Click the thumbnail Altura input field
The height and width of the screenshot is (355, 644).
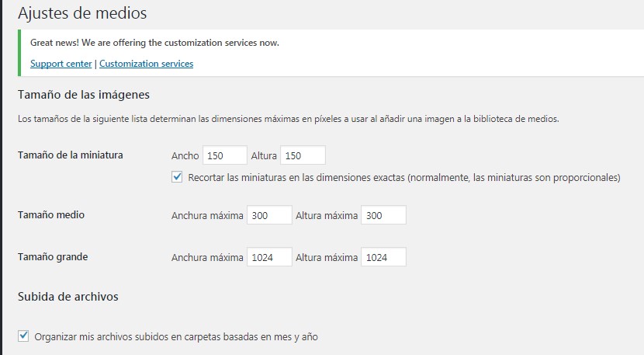pyautogui.click(x=303, y=155)
